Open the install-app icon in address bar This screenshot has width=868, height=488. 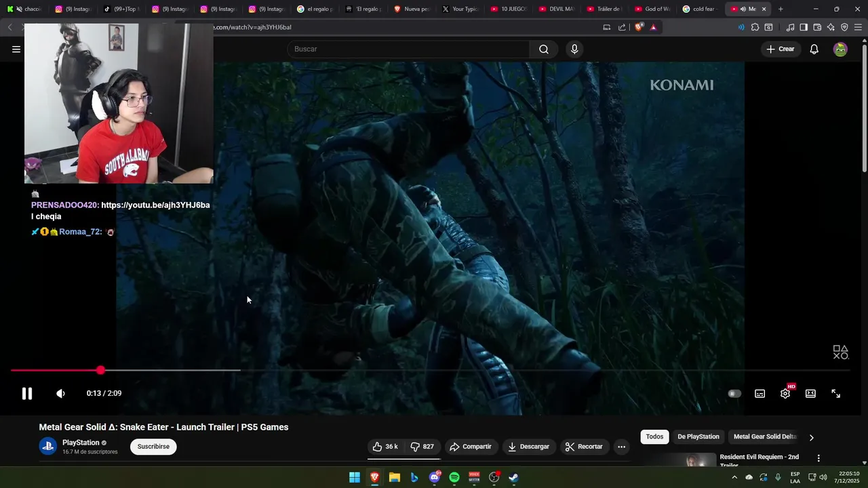(x=607, y=27)
